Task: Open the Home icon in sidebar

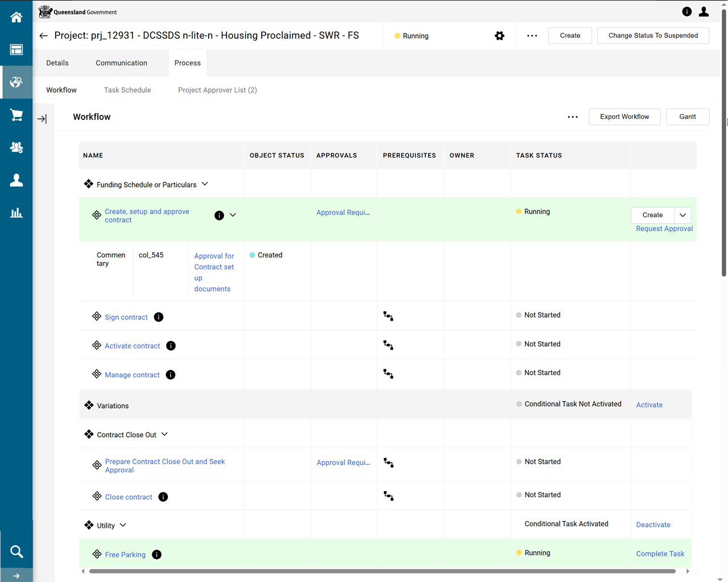Action: point(16,17)
